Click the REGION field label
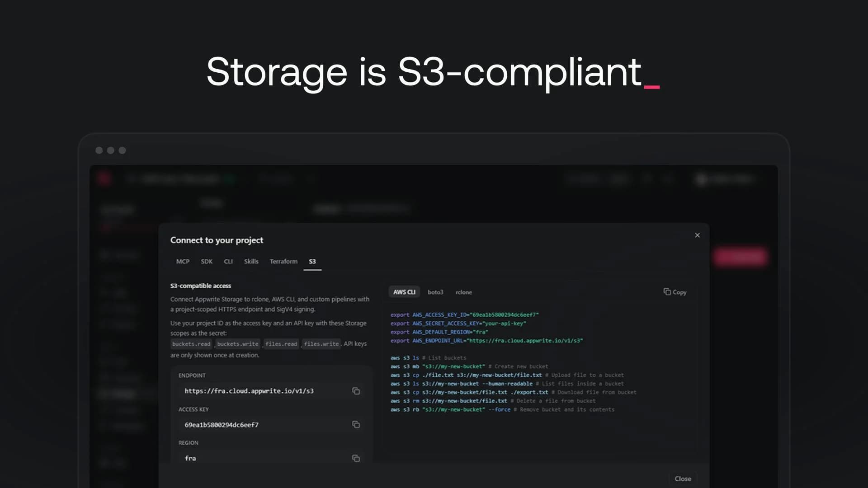 [x=189, y=443]
